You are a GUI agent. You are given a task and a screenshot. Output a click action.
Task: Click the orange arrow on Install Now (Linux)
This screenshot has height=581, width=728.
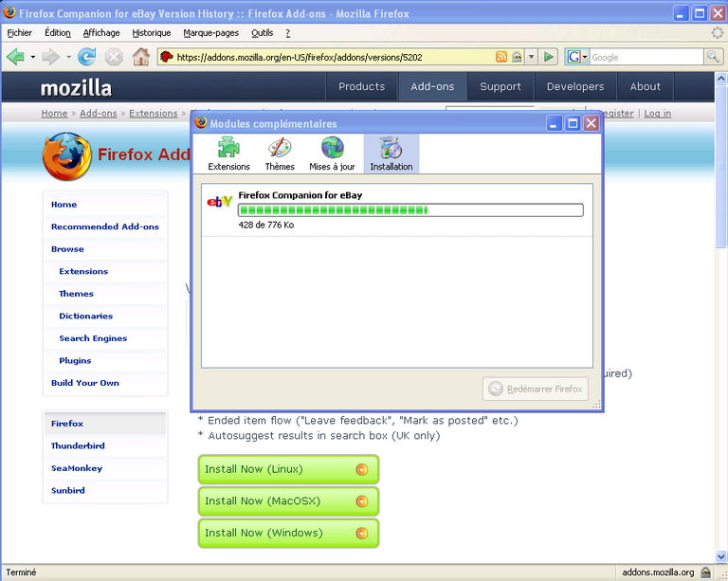(x=362, y=469)
